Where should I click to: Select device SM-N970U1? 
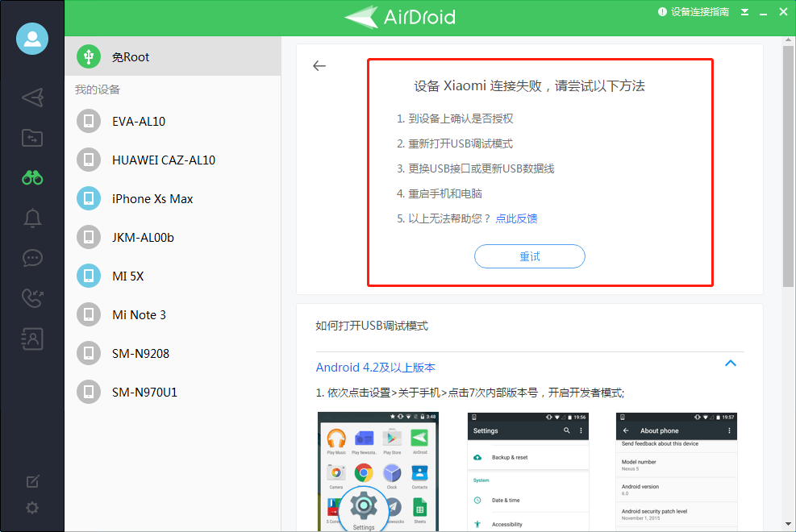[x=173, y=392]
